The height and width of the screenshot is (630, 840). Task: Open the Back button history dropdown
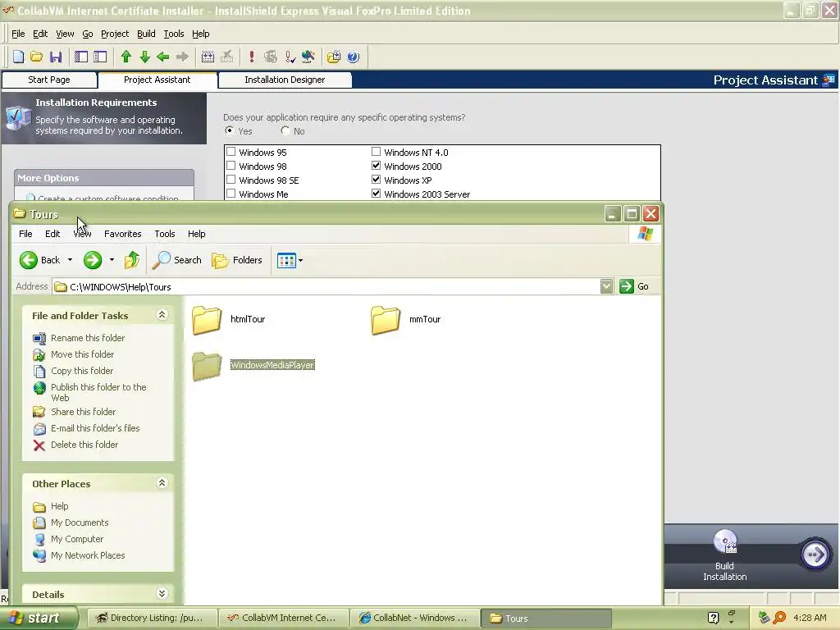coord(70,260)
